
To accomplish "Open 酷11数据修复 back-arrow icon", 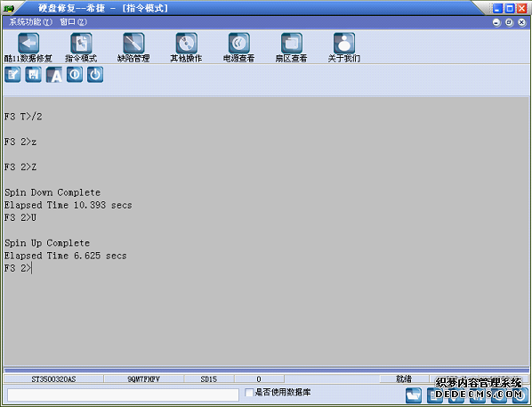I will coord(28,44).
